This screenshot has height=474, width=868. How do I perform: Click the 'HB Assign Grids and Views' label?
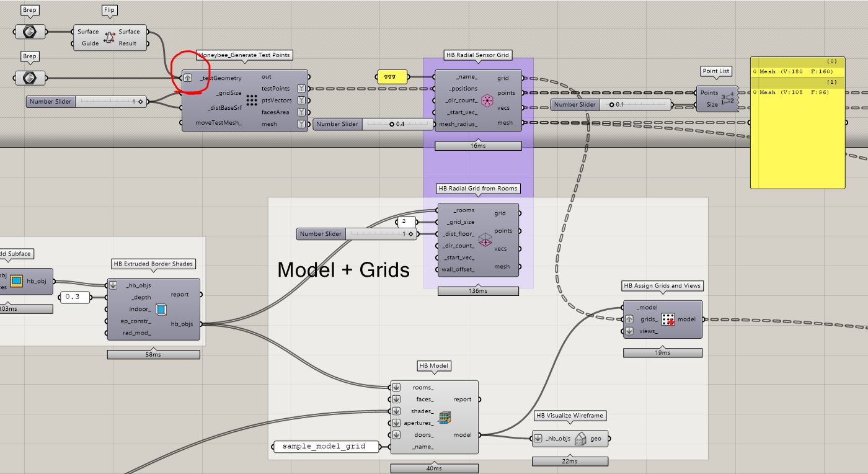[662, 286]
